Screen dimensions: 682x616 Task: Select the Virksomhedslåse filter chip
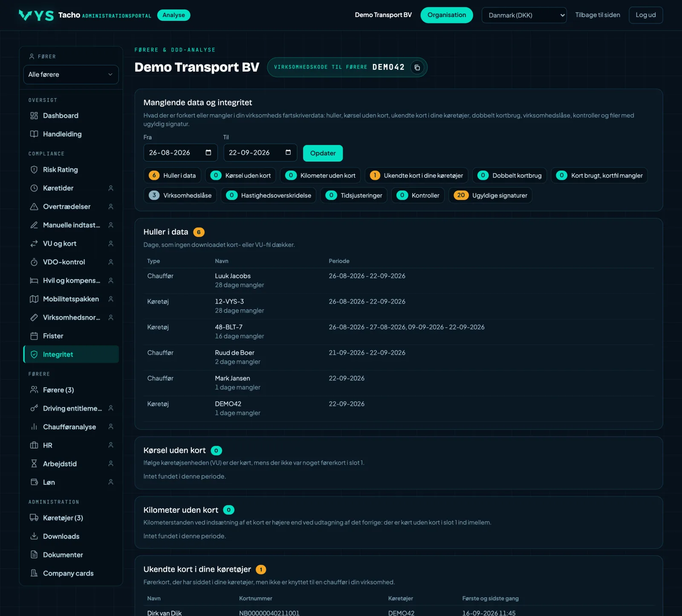180,195
